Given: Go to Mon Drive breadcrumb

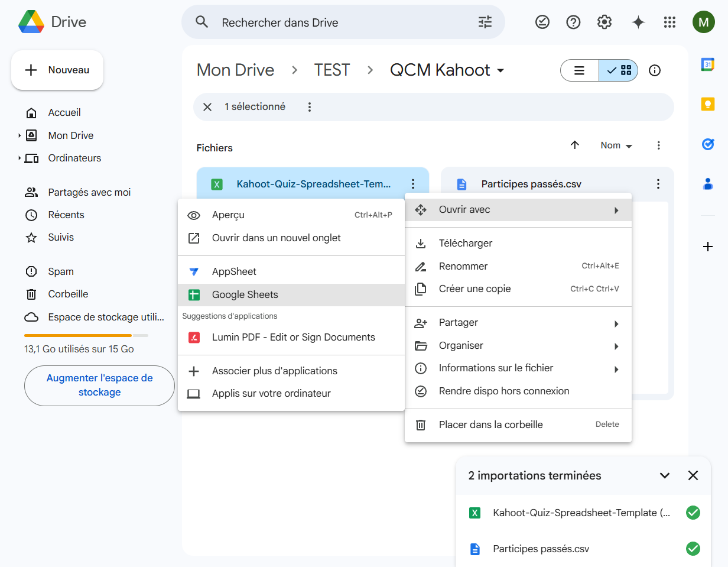Looking at the screenshot, I should (235, 70).
